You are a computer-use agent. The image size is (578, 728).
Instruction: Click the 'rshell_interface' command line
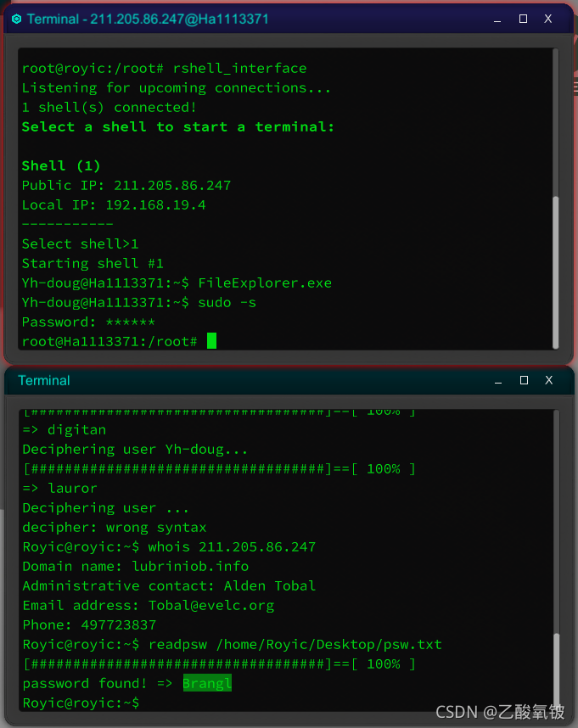click(x=165, y=69)
